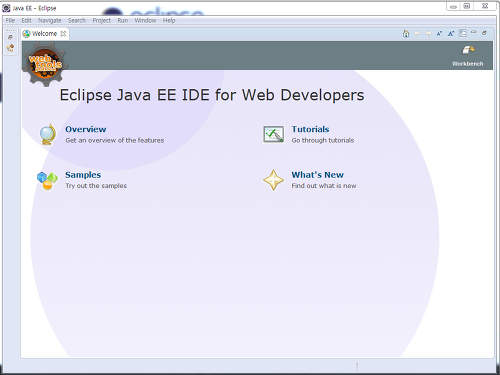Click the Tutorials checklist icon
The image size is (500, 375).
[x=274, y=134]
